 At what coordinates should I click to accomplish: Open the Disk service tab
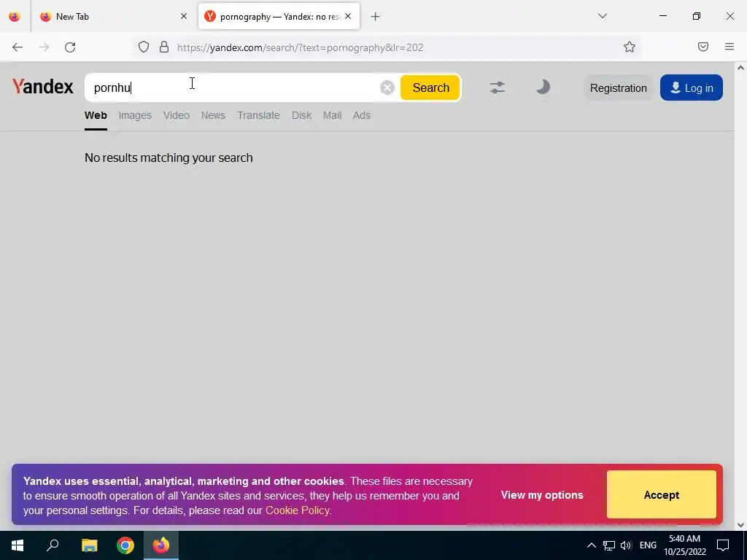[x=301, y=116]
